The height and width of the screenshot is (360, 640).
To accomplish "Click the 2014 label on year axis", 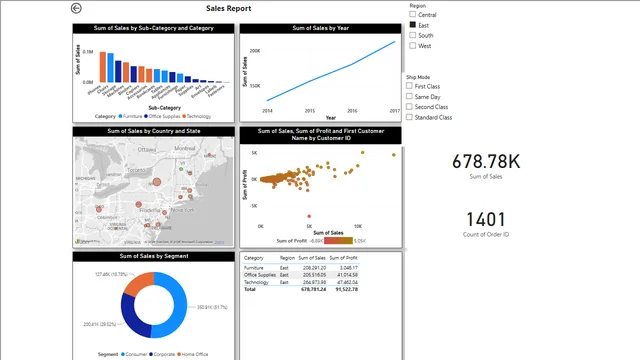I will tap(267, 111).
